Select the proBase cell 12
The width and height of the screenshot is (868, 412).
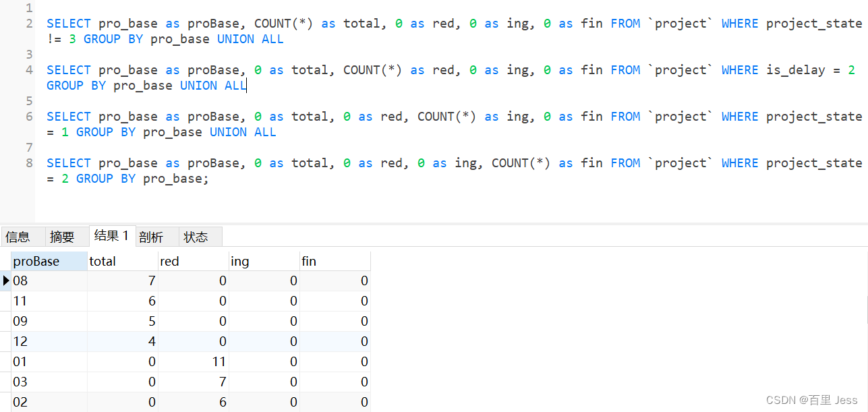click(x=49, y=341)
